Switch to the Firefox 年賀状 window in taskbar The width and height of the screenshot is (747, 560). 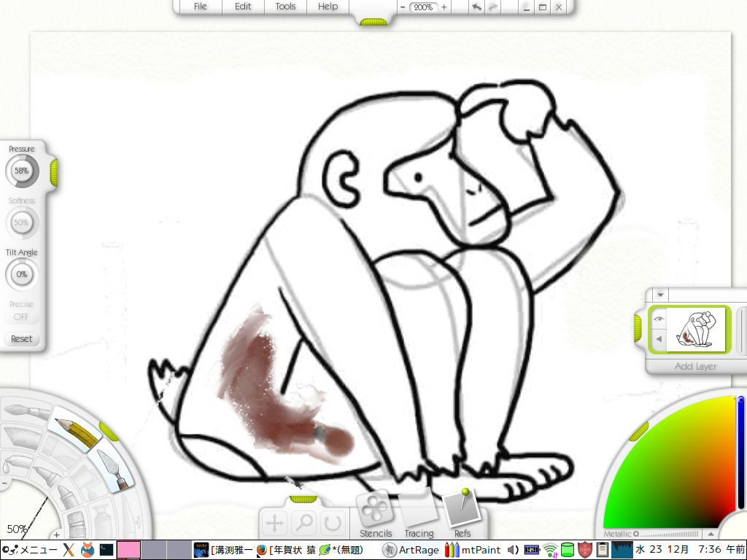[286, 550]
